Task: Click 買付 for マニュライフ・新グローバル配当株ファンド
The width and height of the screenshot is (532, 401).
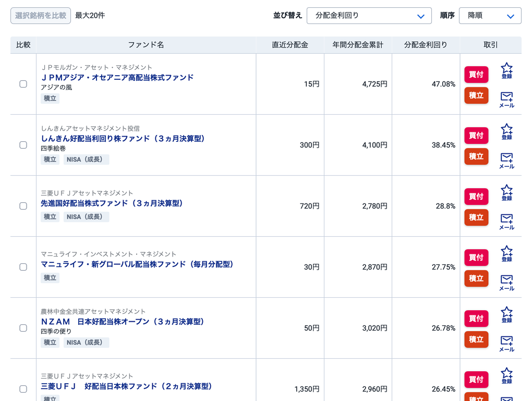Action: pos(476,258)
